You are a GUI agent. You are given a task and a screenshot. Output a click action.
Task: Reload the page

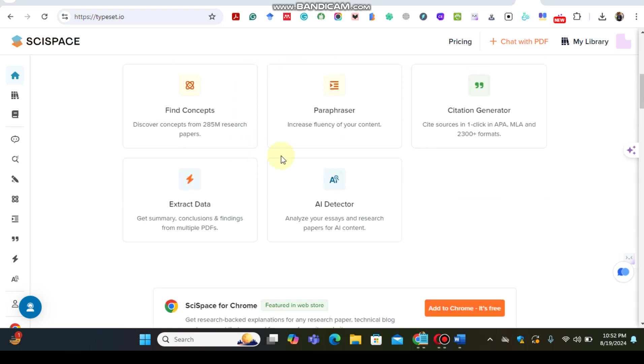[x=44, y=17]
